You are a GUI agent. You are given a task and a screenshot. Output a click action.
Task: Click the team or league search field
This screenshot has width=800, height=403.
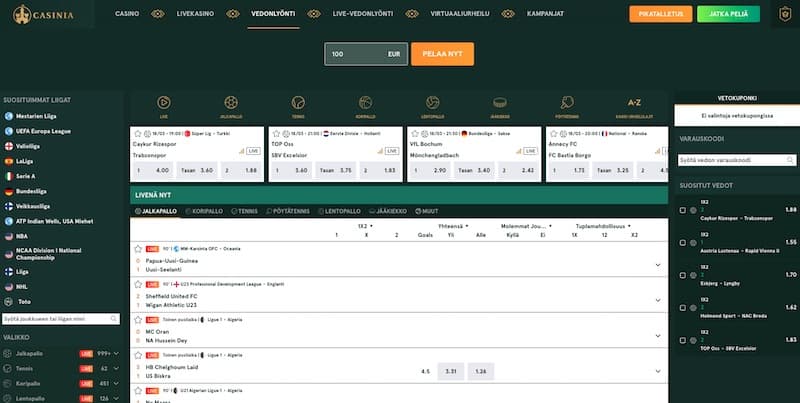(61, 319)
